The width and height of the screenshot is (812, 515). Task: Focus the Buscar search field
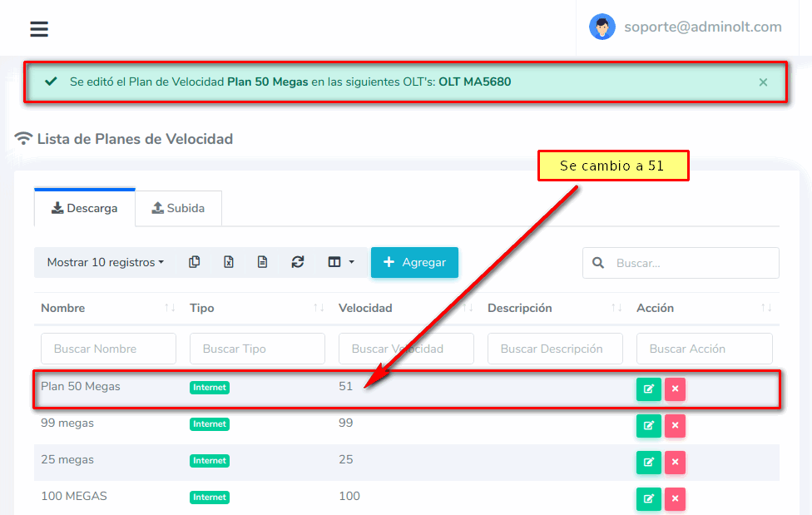692,263
